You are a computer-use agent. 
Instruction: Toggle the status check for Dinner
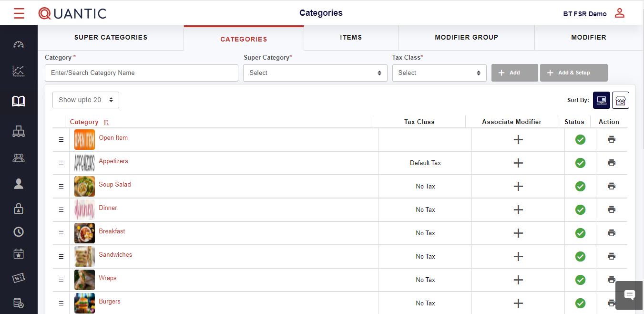point(580,209)
